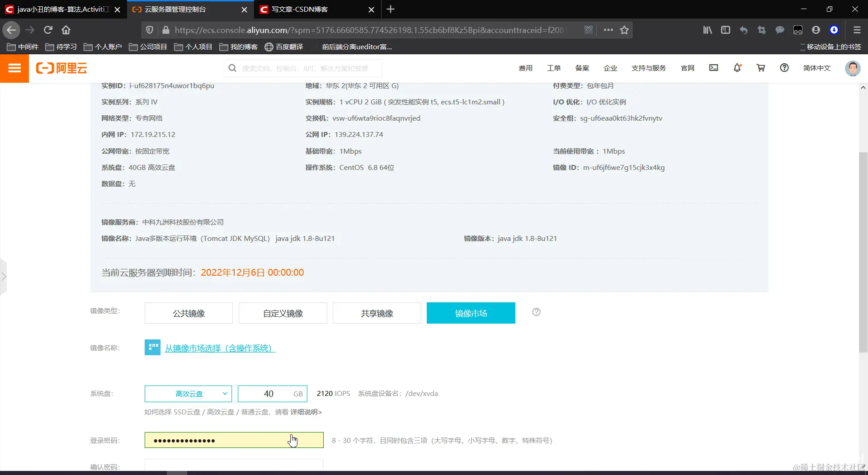Toggle the browser sidebar view
This screenshot has height=475, width=868.
click(x=726, y=30)
